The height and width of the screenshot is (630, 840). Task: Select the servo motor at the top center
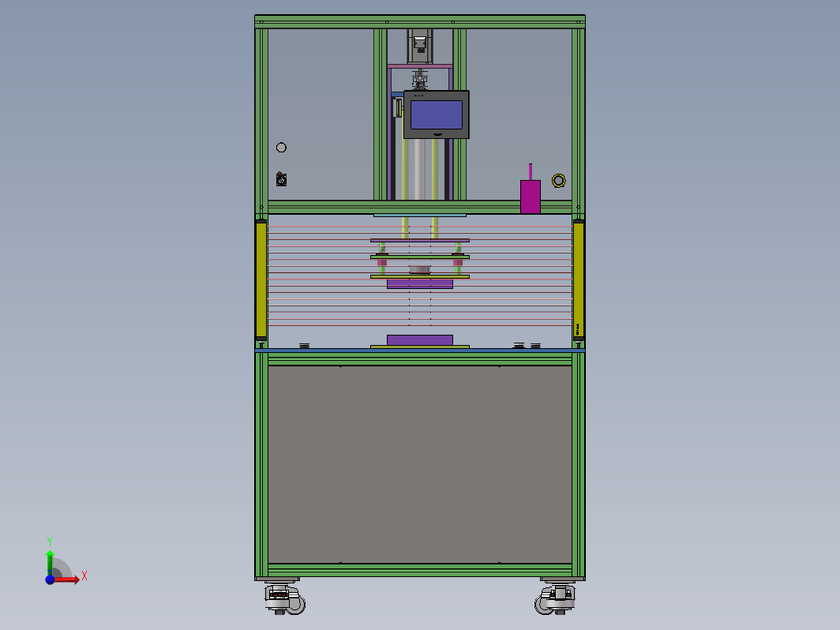pos(420,46)
